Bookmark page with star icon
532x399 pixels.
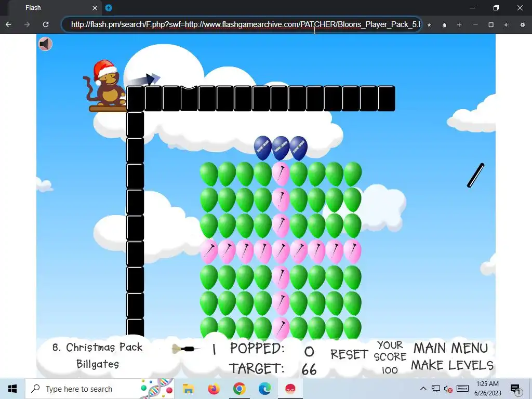tap(429, 25)
